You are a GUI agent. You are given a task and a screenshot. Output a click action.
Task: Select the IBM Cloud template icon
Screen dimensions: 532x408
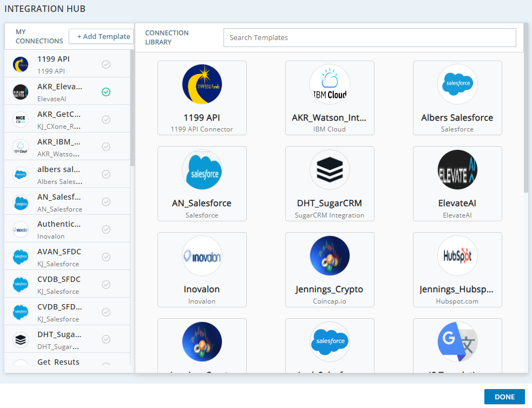330,84
